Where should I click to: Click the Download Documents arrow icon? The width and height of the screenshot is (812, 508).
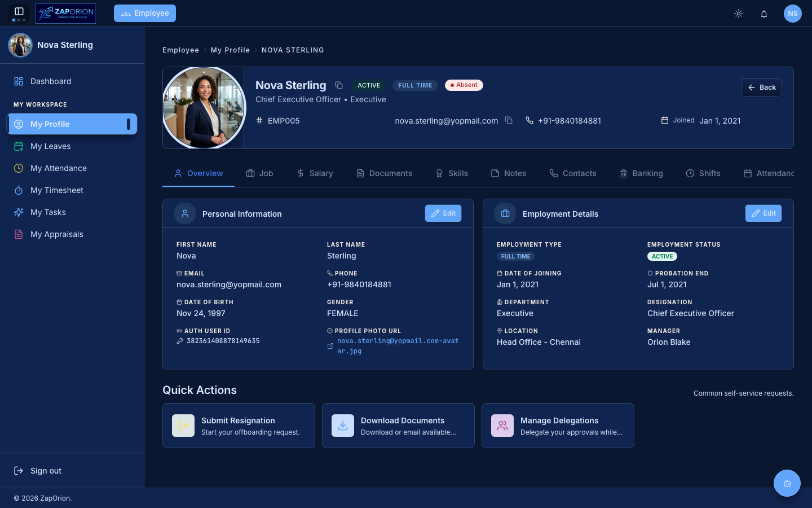coord(343,426)
